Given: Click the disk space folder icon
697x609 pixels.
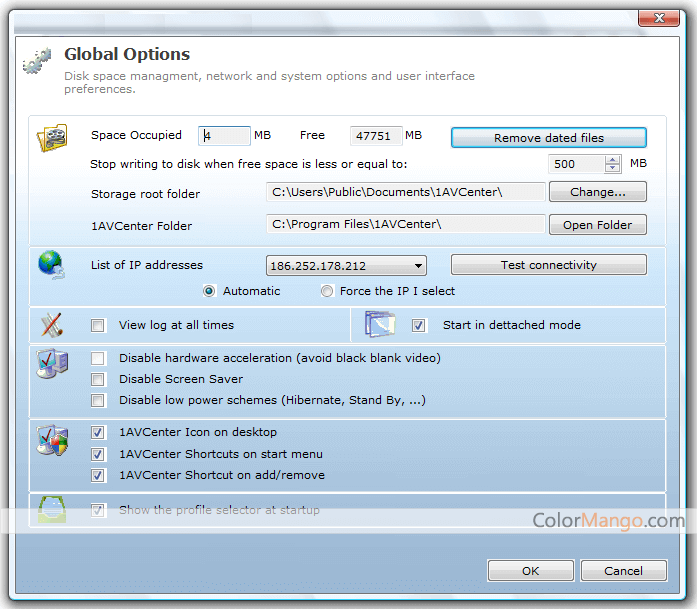Looking at the screenshot, I should 51,138.
